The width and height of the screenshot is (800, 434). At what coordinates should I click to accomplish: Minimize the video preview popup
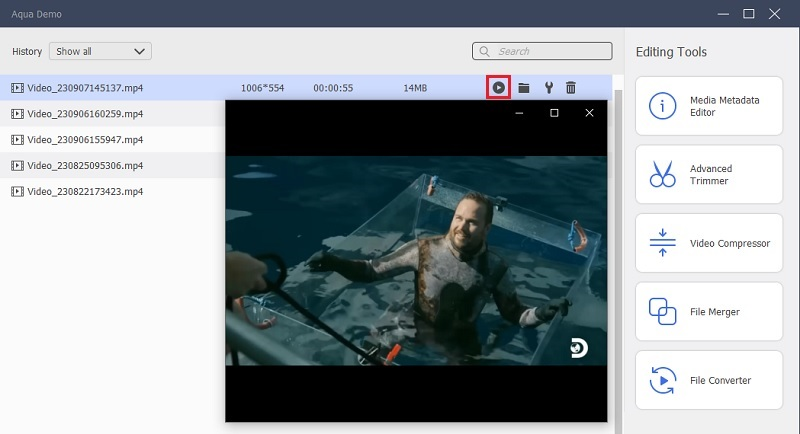pos(519,113)
